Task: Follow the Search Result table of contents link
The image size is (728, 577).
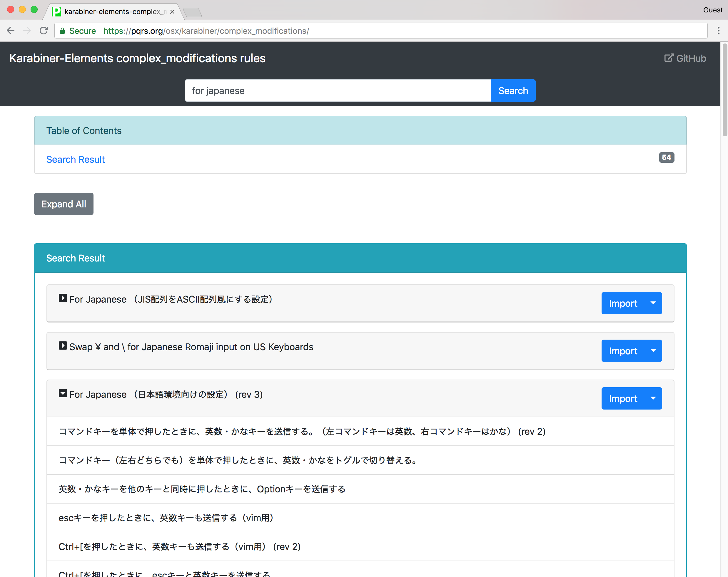Action: [75, 159]
